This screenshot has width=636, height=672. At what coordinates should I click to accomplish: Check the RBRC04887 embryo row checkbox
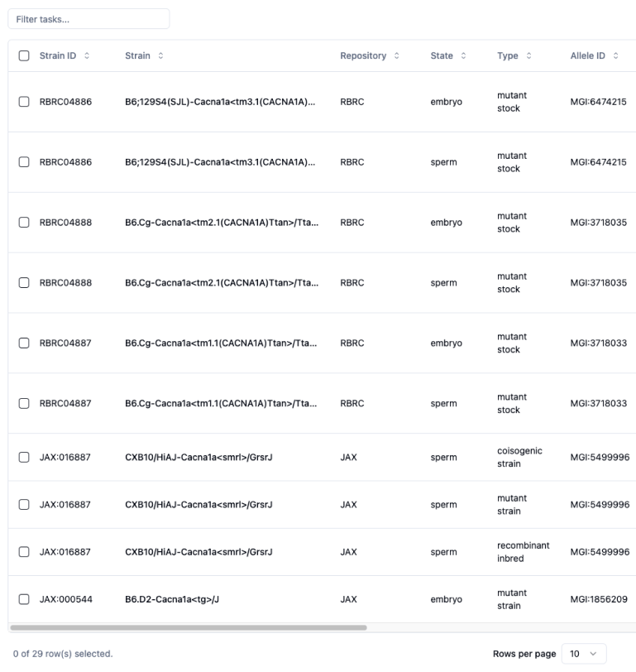tap(24, 343)
